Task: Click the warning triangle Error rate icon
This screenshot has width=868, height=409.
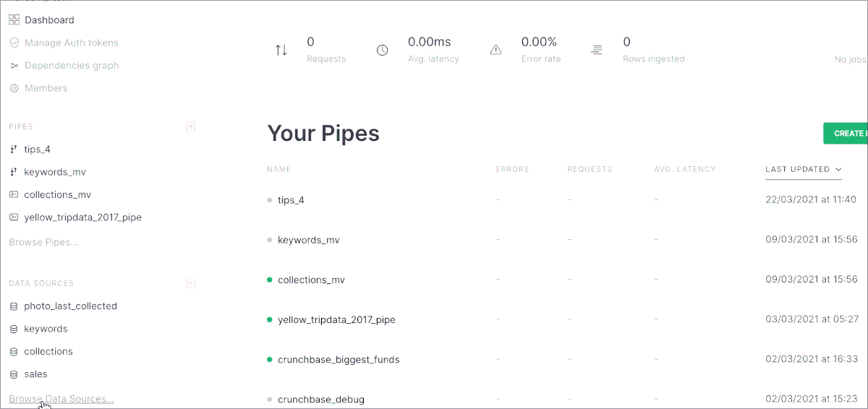Action: [495, 50]
